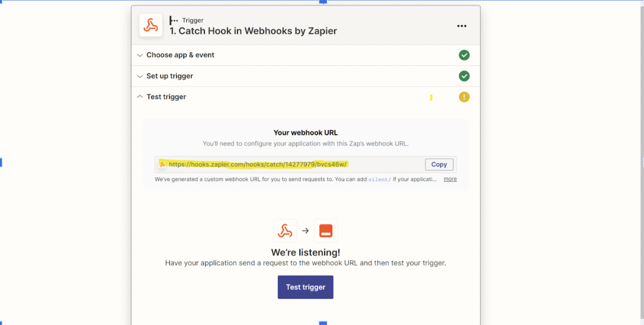This screenshot has height=325, width=644.
Task: Click the 'silent/' code text in description
Action: pyautogui.click(x=379, y=179)
